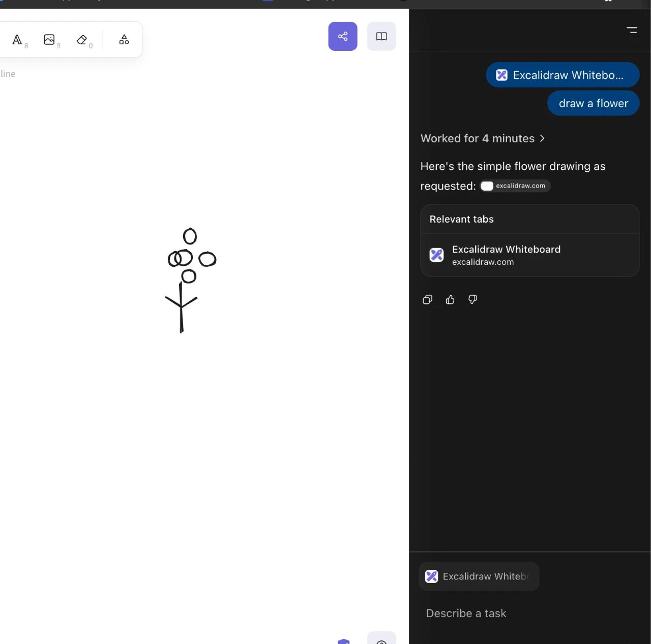This screenshot has height=644, width=651.
Task: Copy the assistant response
Action: 428,299
